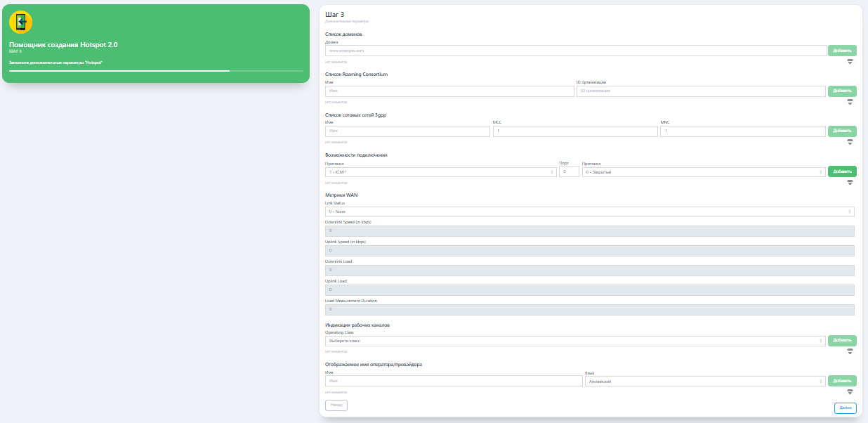Expand the connection capabilities list icon
This screenshot has width=868, height=423.
pos(850,182)
